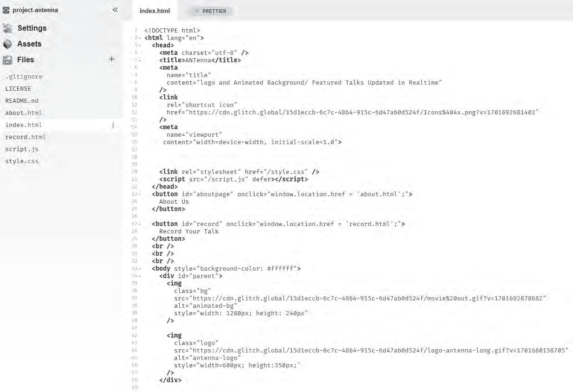This screenshot has height=392, width=573.
Task: Open the Settings section label
Action: (32, 28)
